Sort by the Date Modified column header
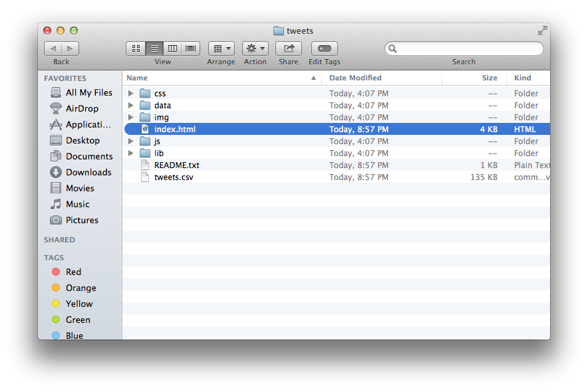588x392 pixels. click(382, 78)
